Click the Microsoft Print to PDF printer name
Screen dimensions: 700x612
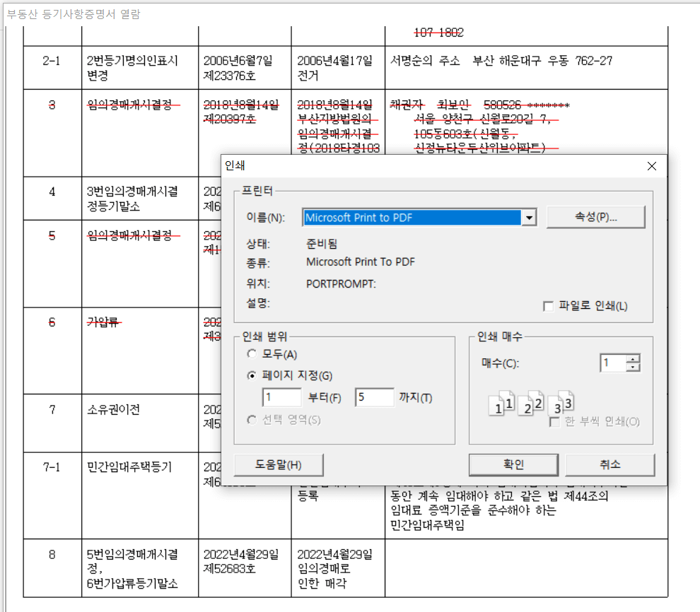click(x=412, y=218)
